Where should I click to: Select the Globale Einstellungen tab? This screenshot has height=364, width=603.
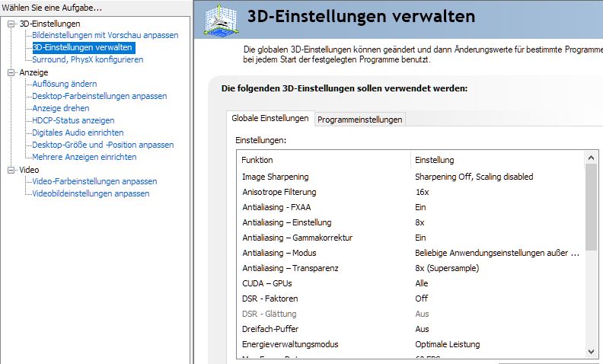click(270, 119)
